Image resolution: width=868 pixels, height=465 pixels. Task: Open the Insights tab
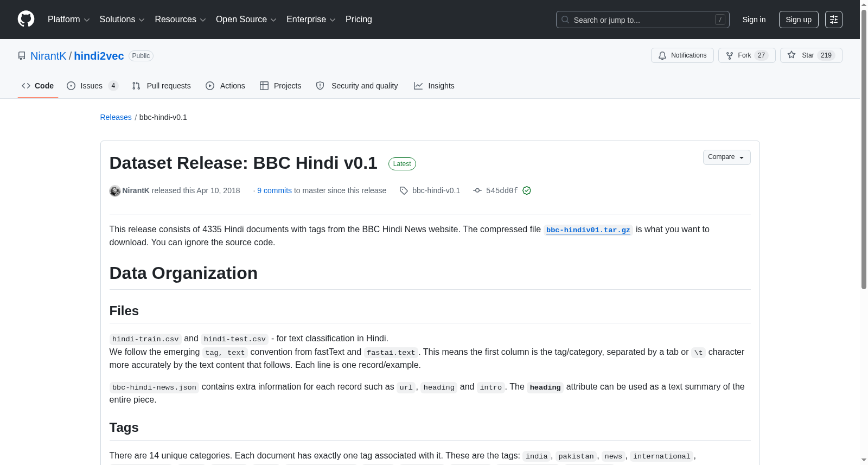434,86
